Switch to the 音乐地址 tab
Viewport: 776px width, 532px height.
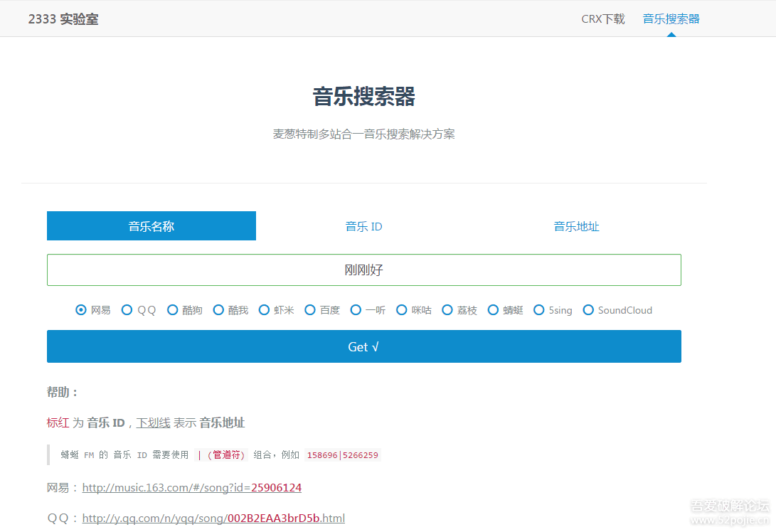click(576, 226)
